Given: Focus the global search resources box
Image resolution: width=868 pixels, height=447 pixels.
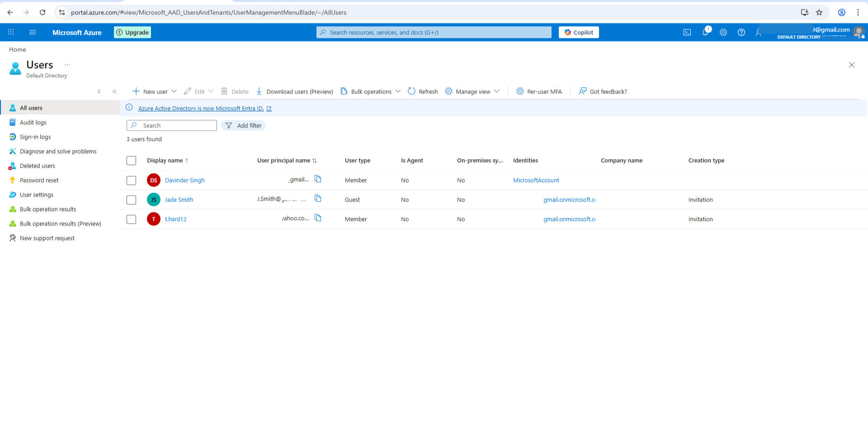Looking at the screenshot, I should (434, 32).
